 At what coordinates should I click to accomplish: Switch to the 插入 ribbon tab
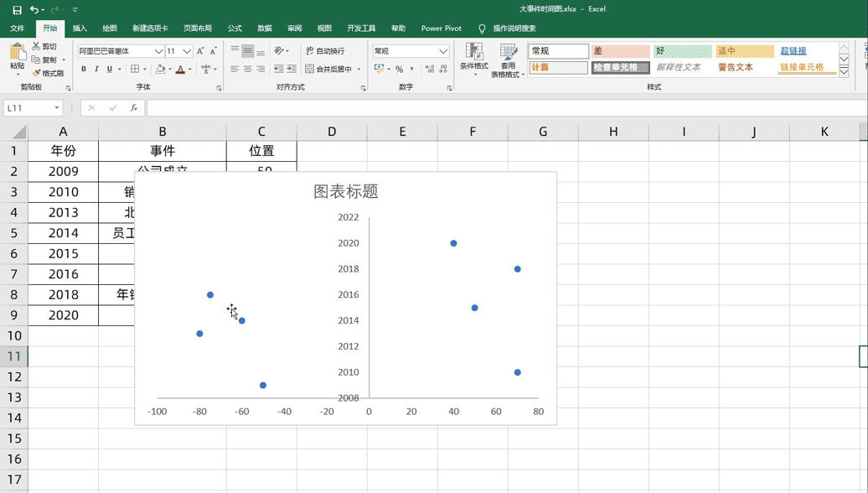click(80, 29)
